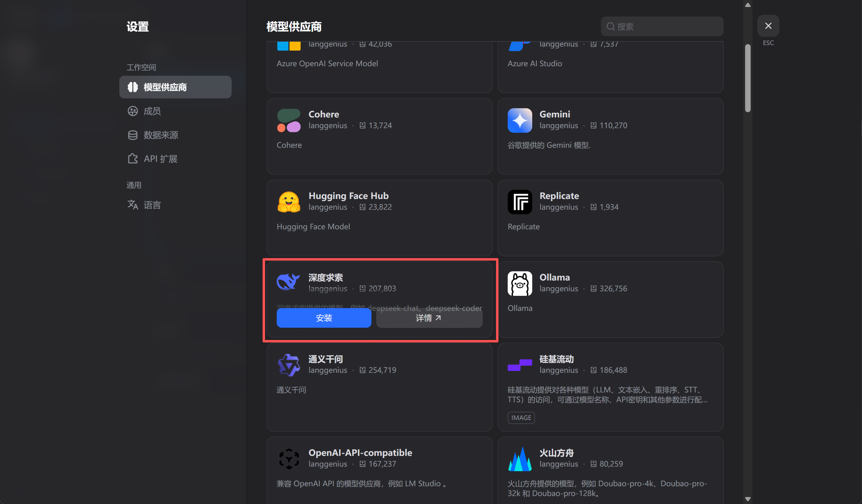Click the OpenAI-API-compatible title

pyautogui.click(x=360, y=453)
